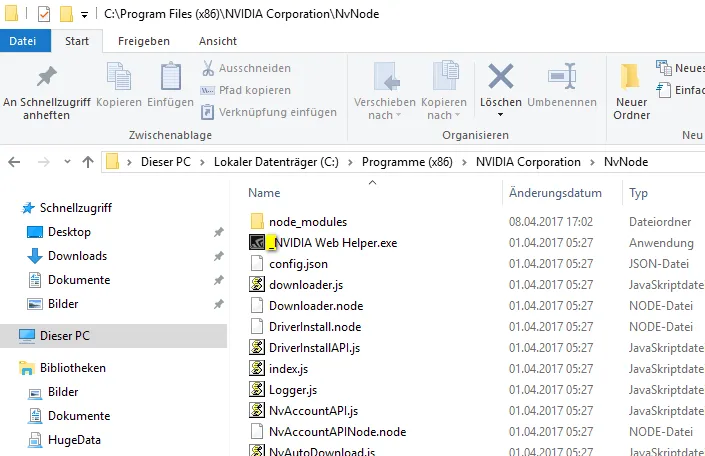
Task: Select NvAccountAPI.js file
Action: [x=313, y=411]
